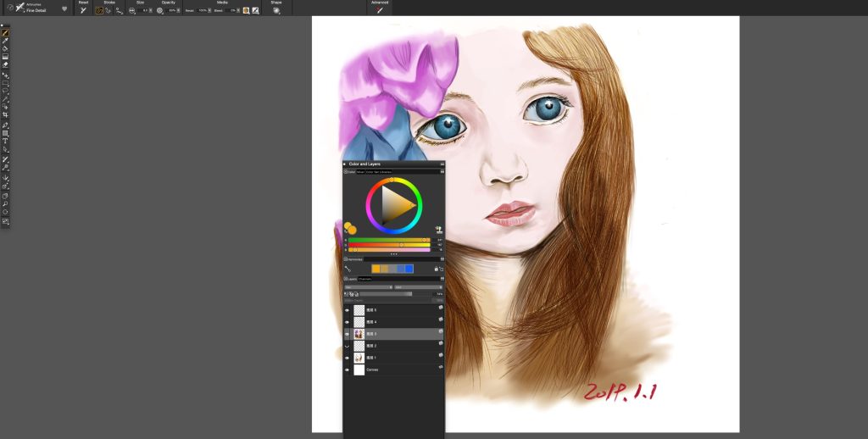
Task: Select the Dropper tool
Action: pyautogui.click(x=5, y=41)
